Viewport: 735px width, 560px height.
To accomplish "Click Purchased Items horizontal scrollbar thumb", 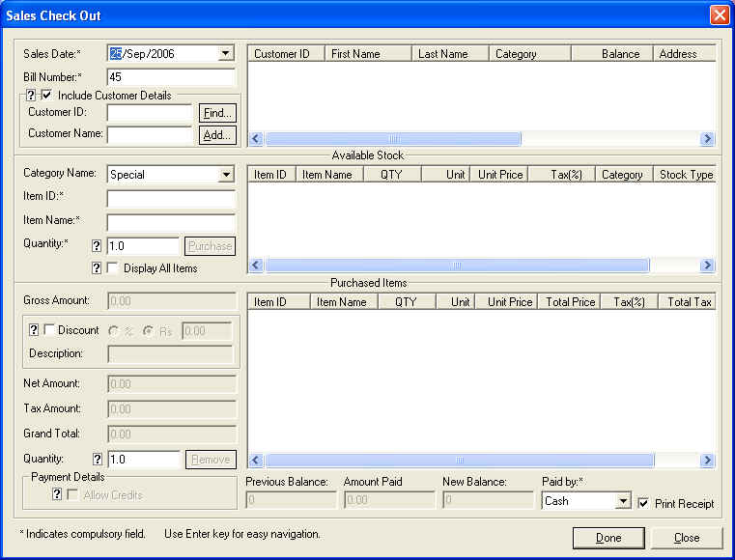I will (460, 461).
